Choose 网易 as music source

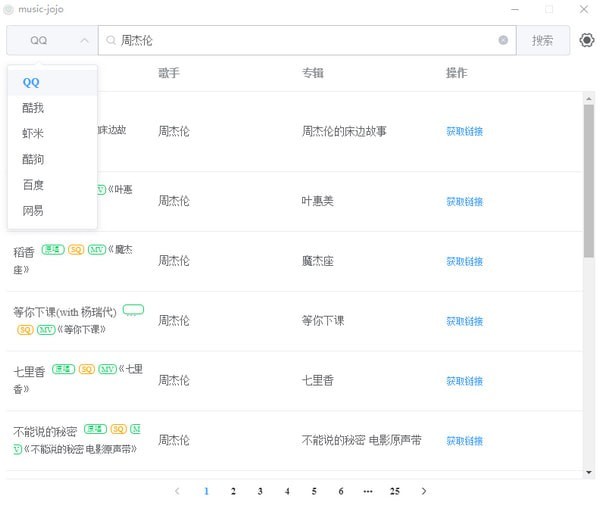click(33, 211)
